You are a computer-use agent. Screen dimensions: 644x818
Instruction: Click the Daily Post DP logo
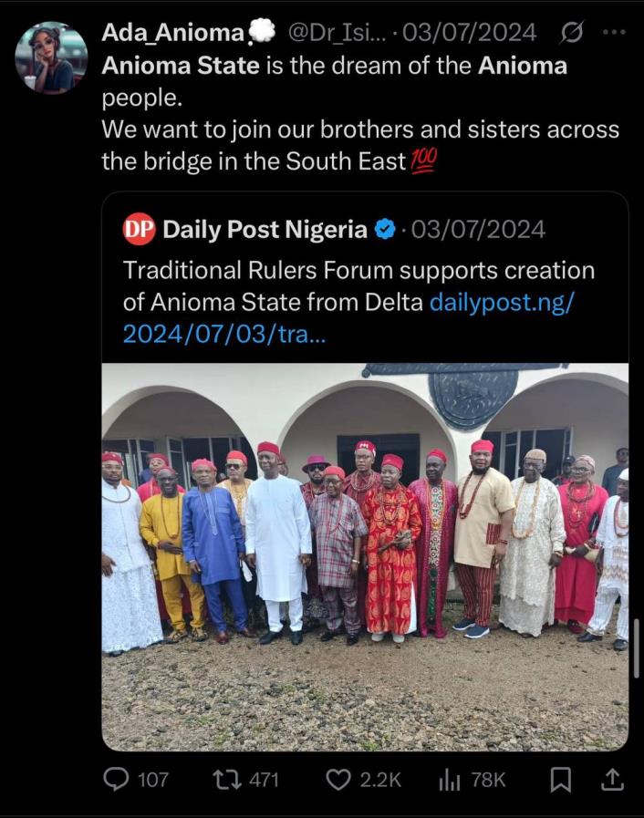click(138, 229)
